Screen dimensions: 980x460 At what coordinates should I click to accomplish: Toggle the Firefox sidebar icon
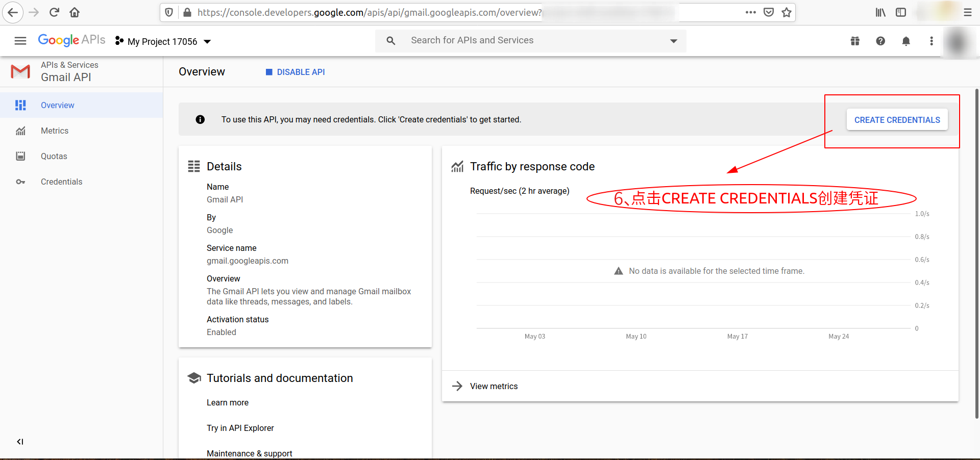coord(901,12)
